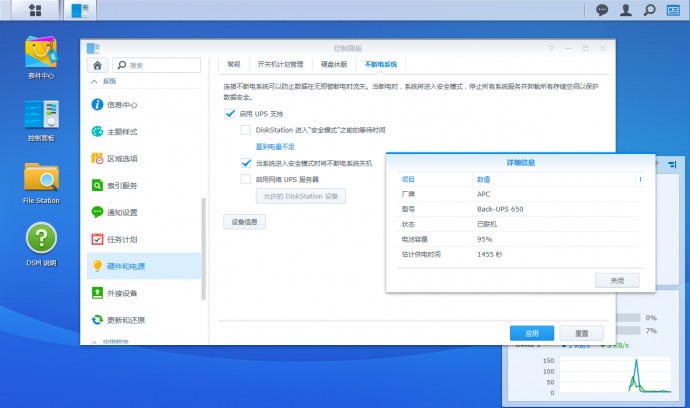The height and width of the screenshot is (408, 690).
Task: Open column options menu in details table
Action: click(640, 179)
